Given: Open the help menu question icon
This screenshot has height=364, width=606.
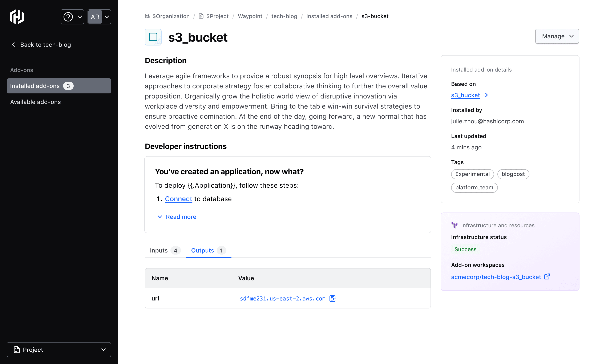Looking at the screenshot, I should 68,17.
